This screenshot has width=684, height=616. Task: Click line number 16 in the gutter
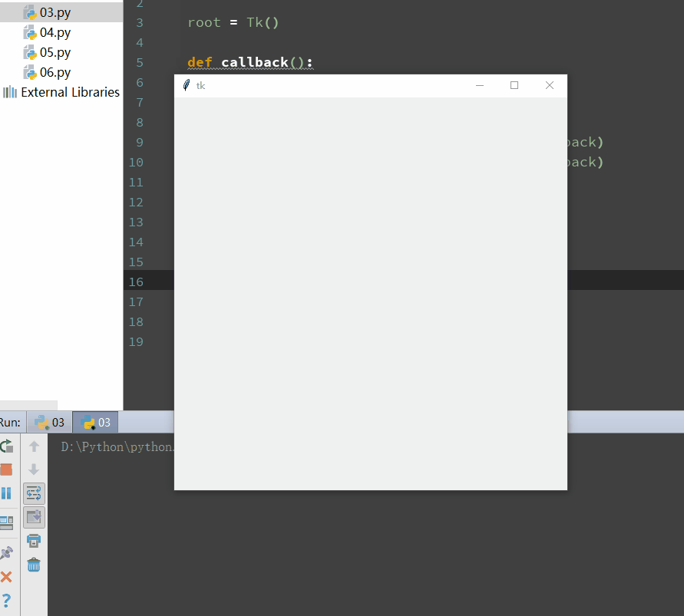click(x=136, y=282)
